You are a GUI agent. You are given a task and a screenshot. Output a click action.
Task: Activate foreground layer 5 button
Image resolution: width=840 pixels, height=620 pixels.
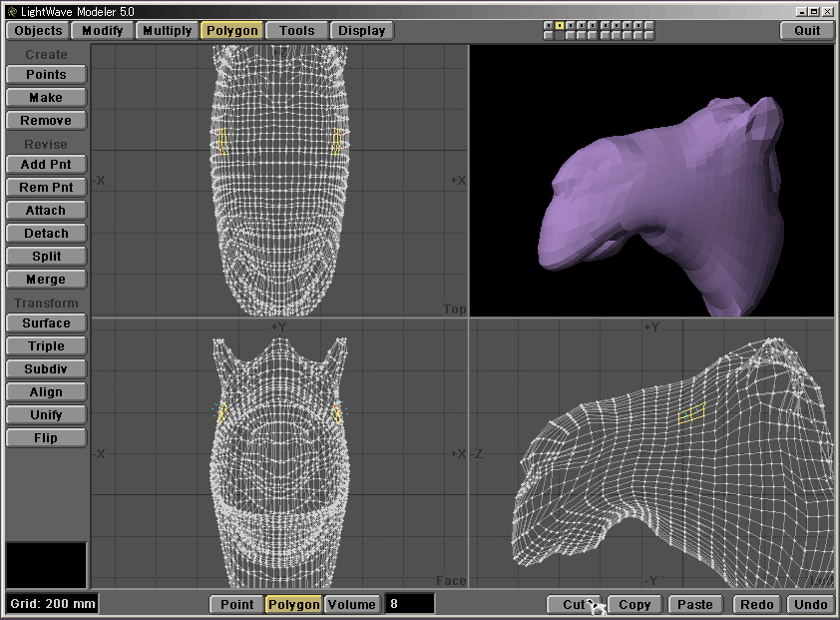pos(593,25)
